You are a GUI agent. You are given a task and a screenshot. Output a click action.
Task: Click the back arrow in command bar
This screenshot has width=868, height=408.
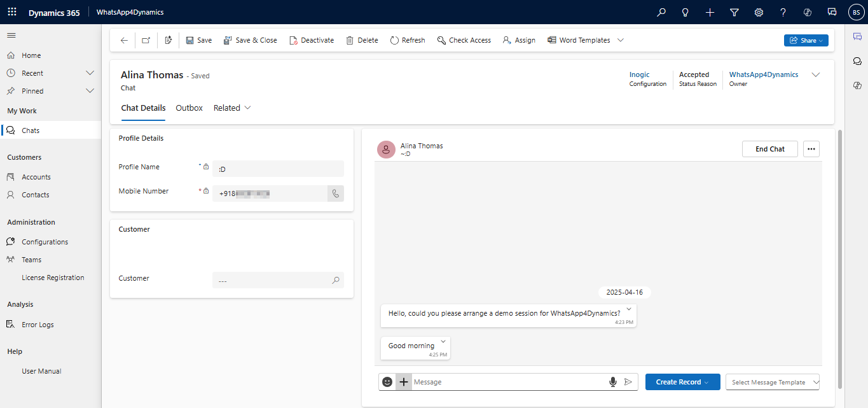click(x=124, y=40)
